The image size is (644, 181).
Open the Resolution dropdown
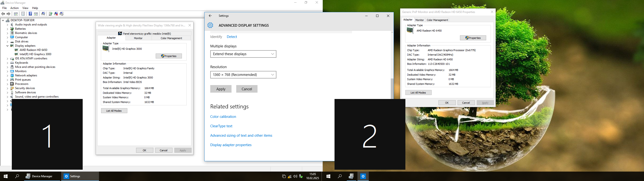tap(243, 74)
